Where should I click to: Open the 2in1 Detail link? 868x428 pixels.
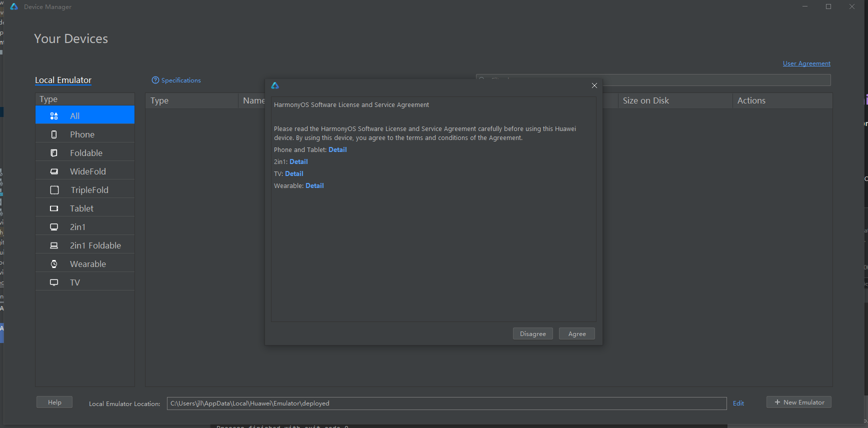pyautogui.click(x=298, y=161)
